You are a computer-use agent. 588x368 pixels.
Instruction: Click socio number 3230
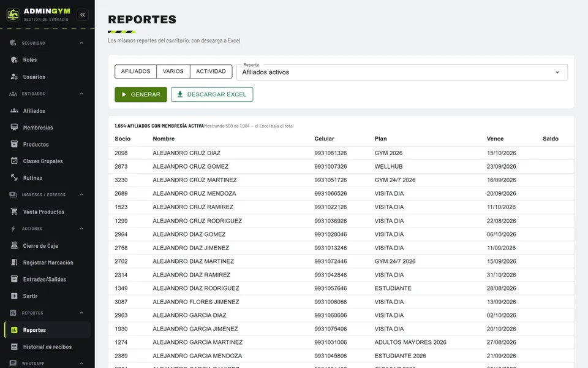[x=121, y=180]
